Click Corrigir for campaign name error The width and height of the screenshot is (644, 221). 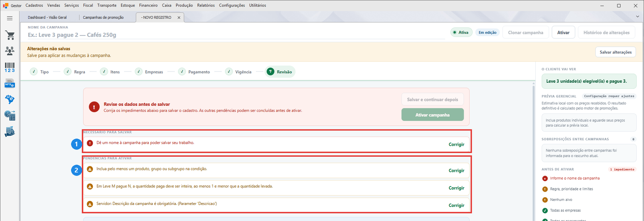456,145
